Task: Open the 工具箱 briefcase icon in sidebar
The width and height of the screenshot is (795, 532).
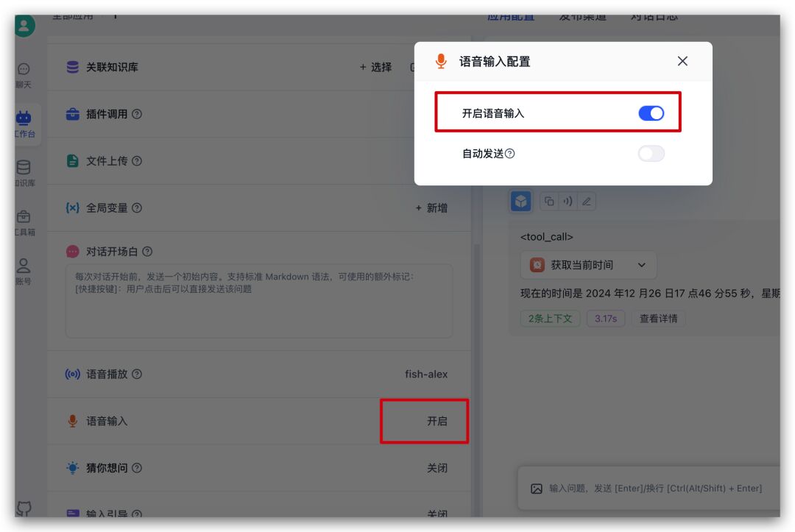Action: (24, 217)
